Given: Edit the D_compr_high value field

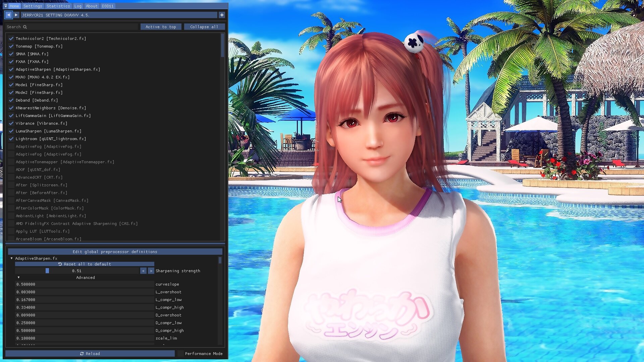Looking at the screenshot, I should pos(85,330).
